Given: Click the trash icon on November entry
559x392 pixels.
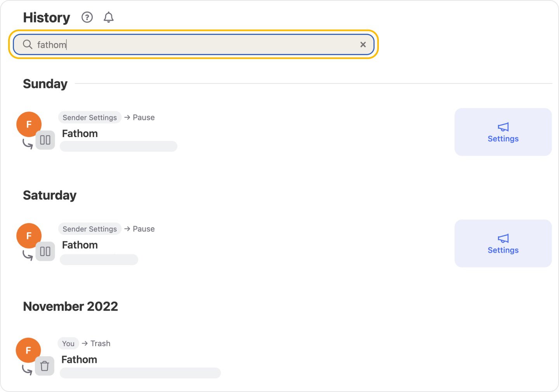Looking at the screenshot, I should pyautogui.click(x=45, y=366).
